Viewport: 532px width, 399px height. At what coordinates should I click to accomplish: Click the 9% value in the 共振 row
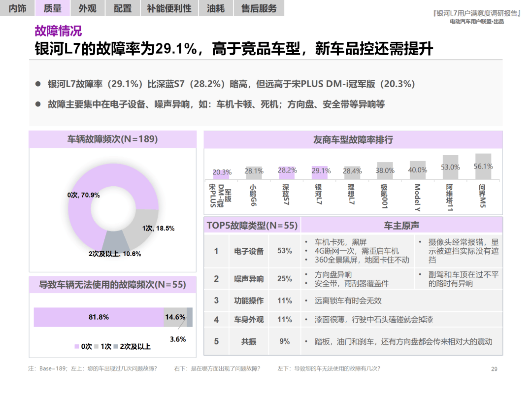click(284, 342)
